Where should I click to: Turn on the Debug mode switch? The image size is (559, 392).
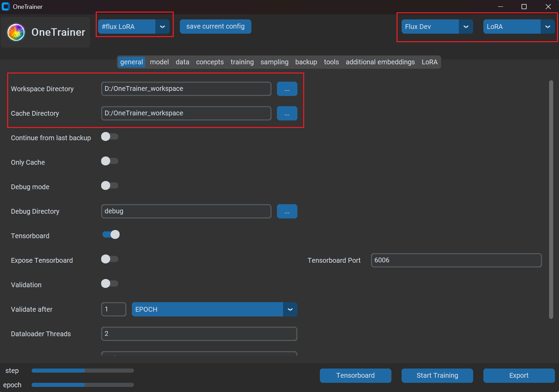tap(110, 185)
